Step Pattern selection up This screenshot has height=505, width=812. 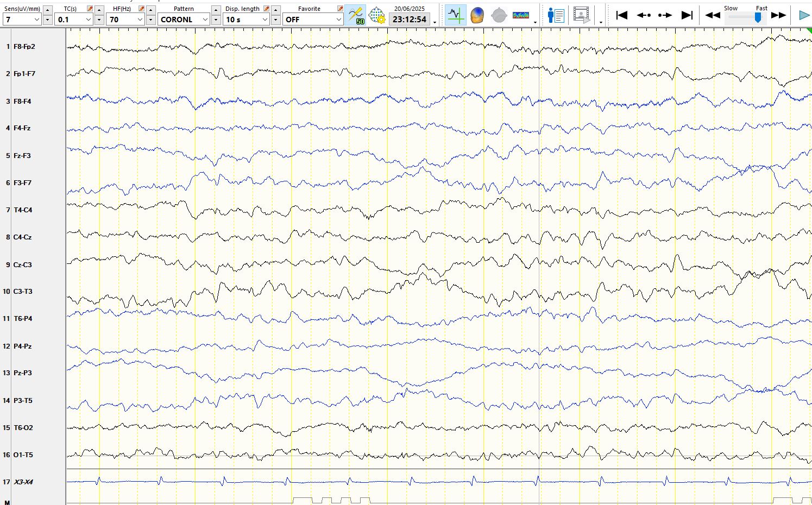pos(216,10)
